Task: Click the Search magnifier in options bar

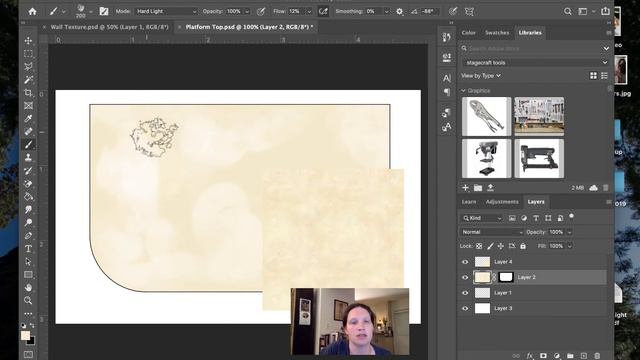Action: (x=568, y=11)
